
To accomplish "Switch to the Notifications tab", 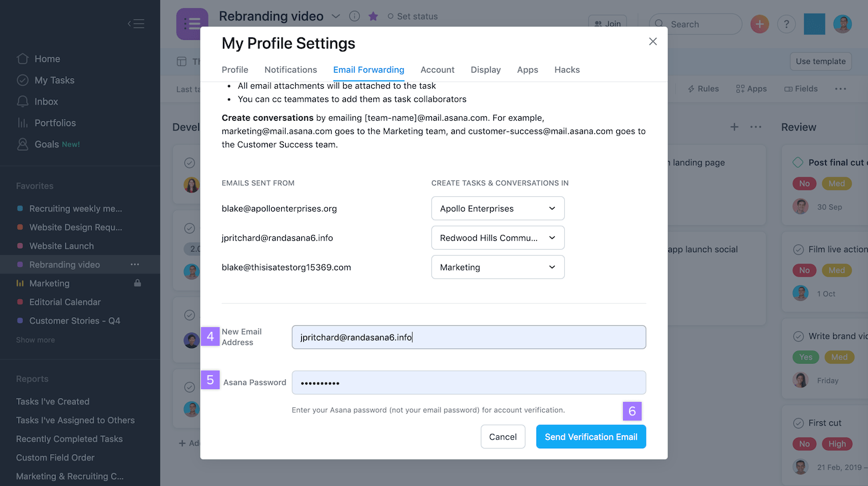I will [x=290, y=69].
